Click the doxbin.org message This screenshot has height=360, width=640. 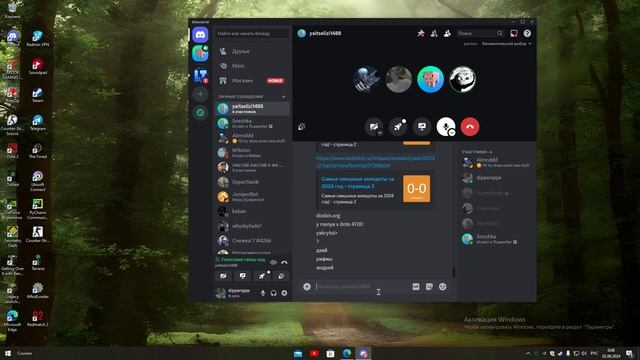[328, 216]
